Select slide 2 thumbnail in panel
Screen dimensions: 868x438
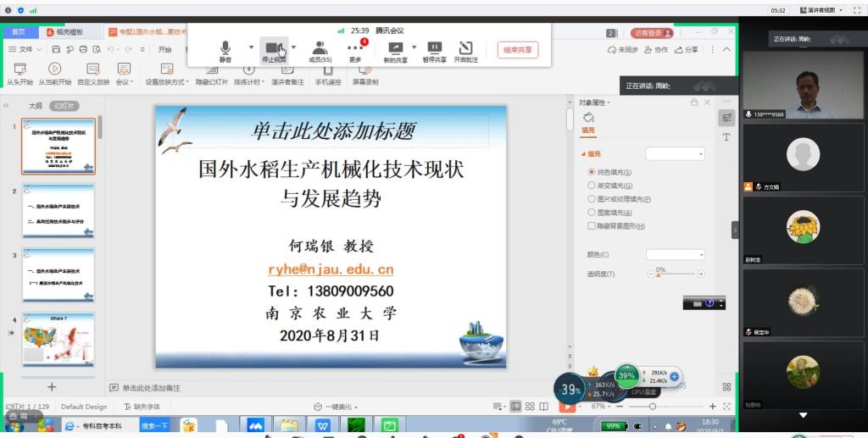pyautogui.click(x=58, y=210)
